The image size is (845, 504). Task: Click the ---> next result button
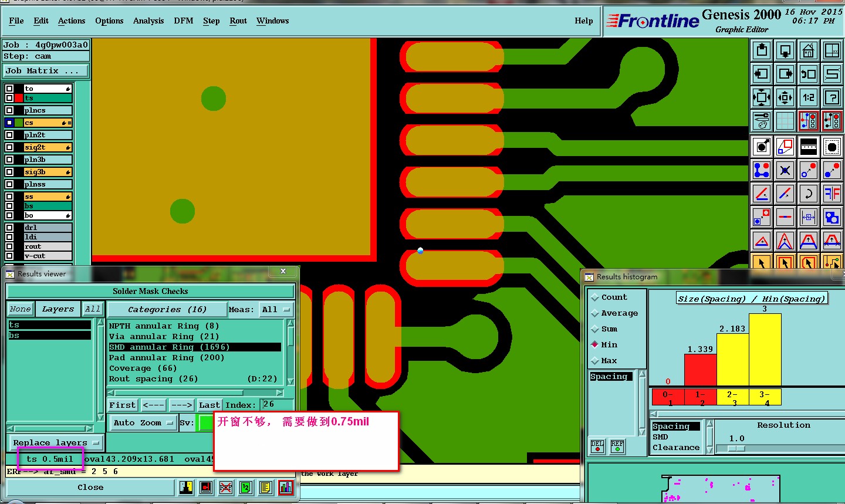tap(181, 405)
